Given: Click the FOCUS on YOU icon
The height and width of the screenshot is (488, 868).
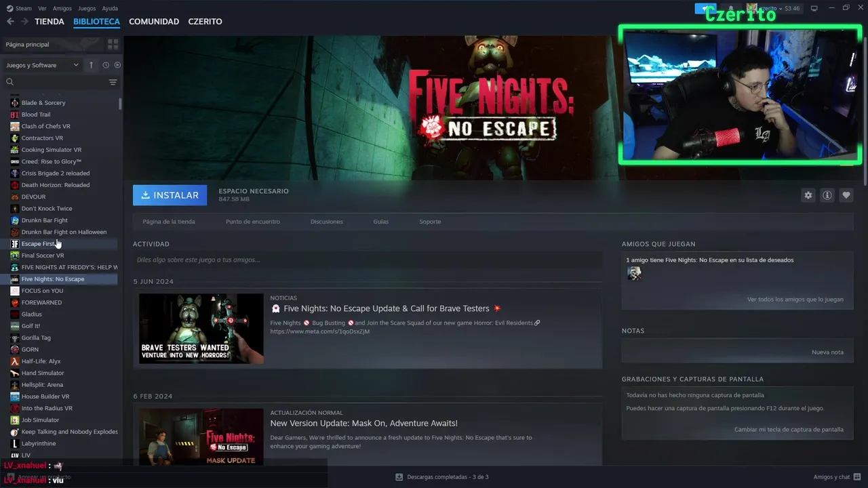Looking at the screenshot, I should coord(15,291).
